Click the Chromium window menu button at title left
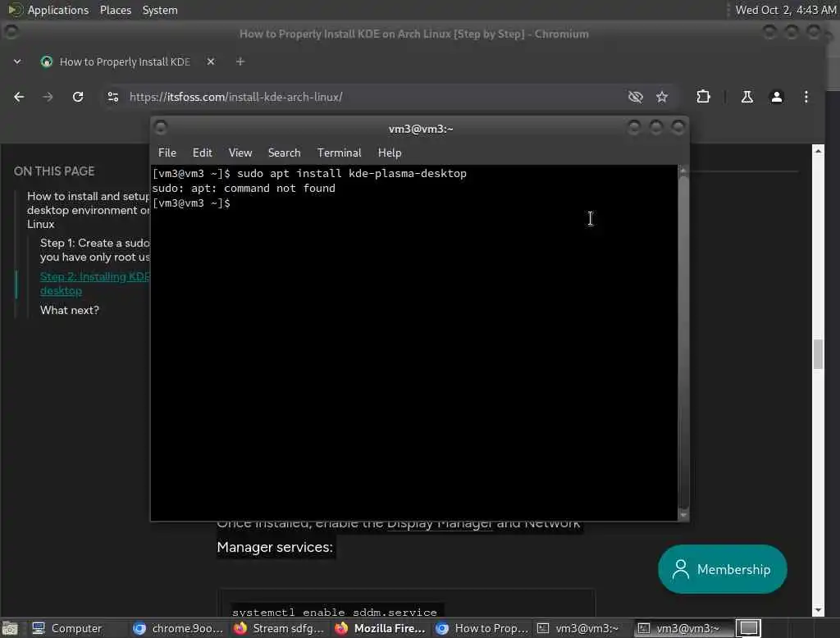The width and height of the screenshot is (840, 638). tap(11, 32)
